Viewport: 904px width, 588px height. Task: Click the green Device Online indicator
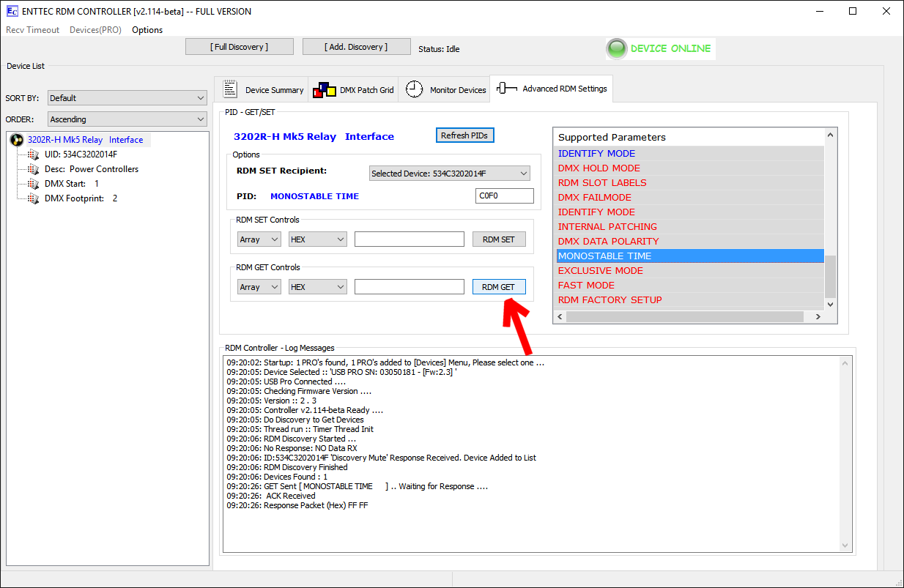click(x=617, y=49)
